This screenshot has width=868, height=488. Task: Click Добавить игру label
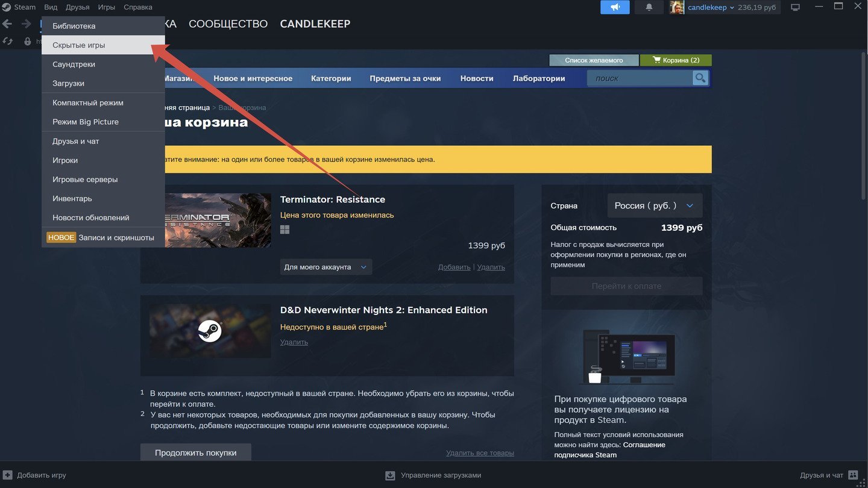point(42,475)
